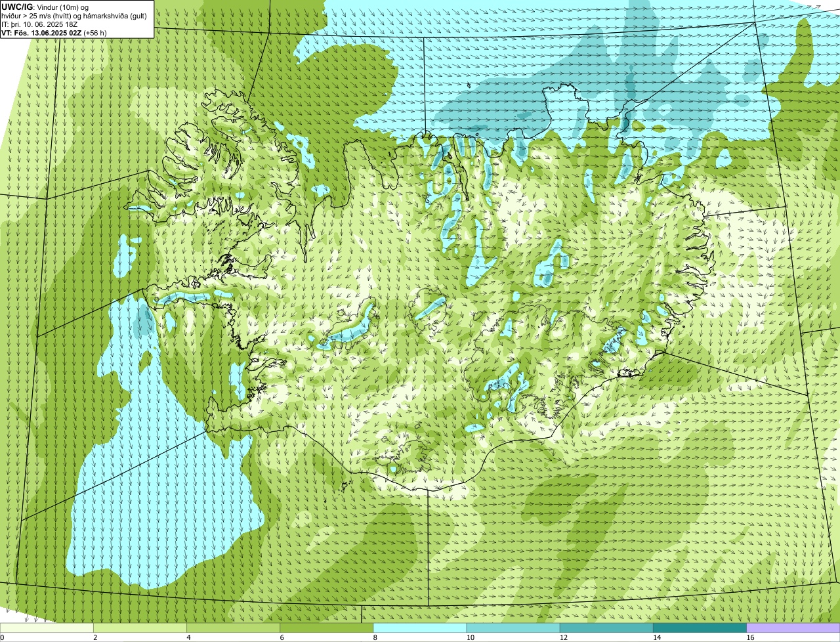Click the '16' label on the color scale

[750, 637]
